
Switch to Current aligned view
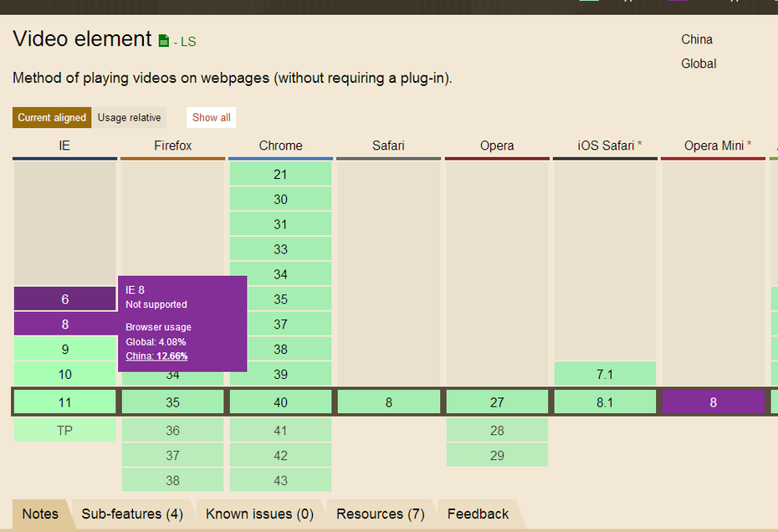[x=52, y=118]
